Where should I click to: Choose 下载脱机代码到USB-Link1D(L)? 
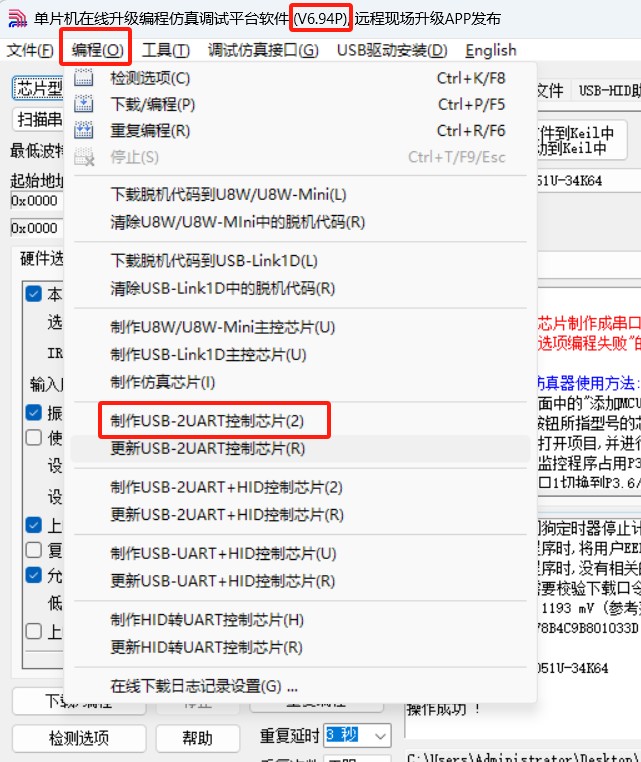(300, 261)
